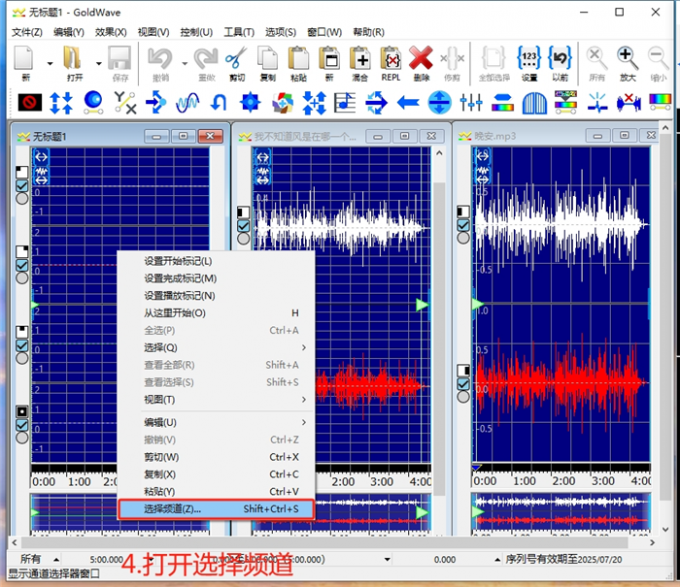This screenshot has width=680, height=587.
Task: Toggle white channel checkbox in middle sound window
Action: 243,226
